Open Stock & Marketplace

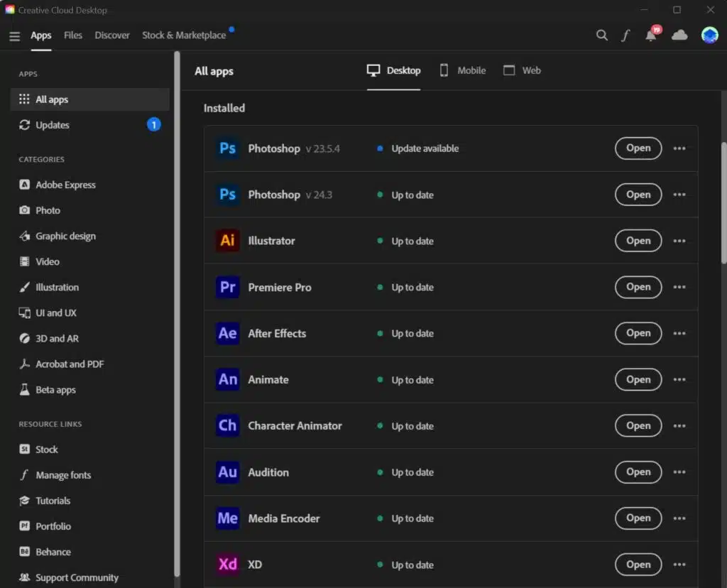(185, 34)
